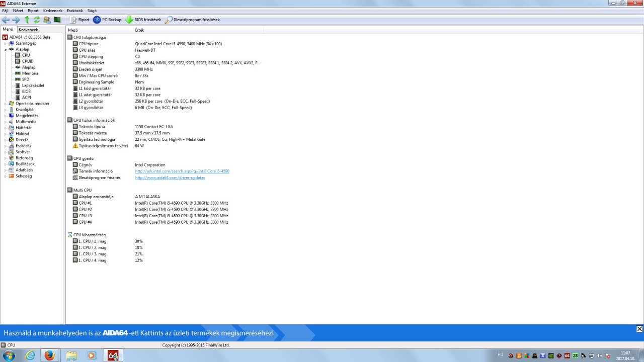This screenshot has height=362, width=644.
Task: Open the Fájl menu
Action: point(6,11)
